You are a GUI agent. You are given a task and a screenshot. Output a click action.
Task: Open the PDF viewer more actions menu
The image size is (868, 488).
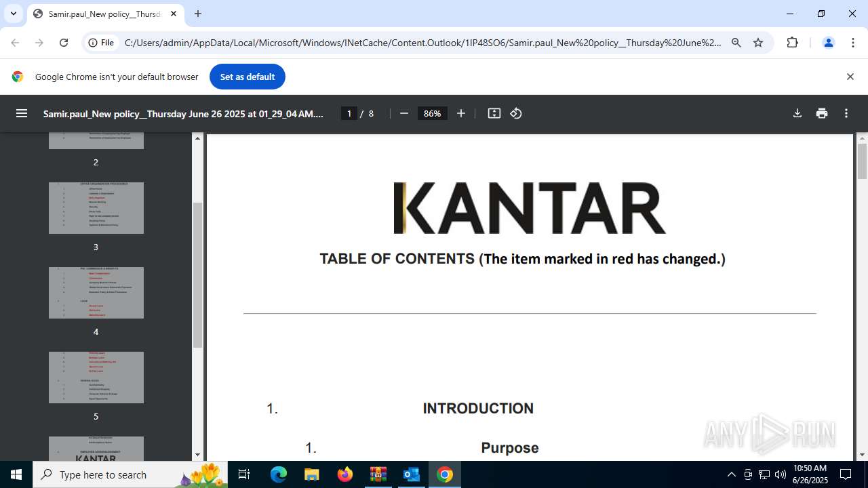846,113
